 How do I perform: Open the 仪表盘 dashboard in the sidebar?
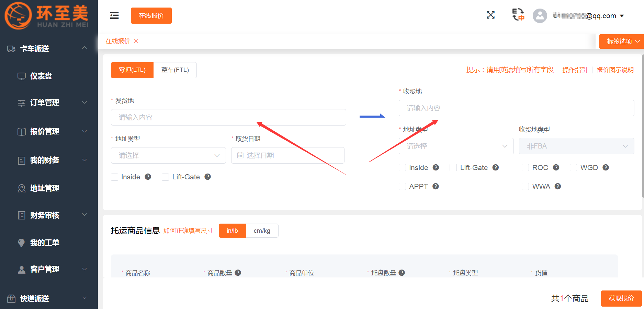pos(41,76)
